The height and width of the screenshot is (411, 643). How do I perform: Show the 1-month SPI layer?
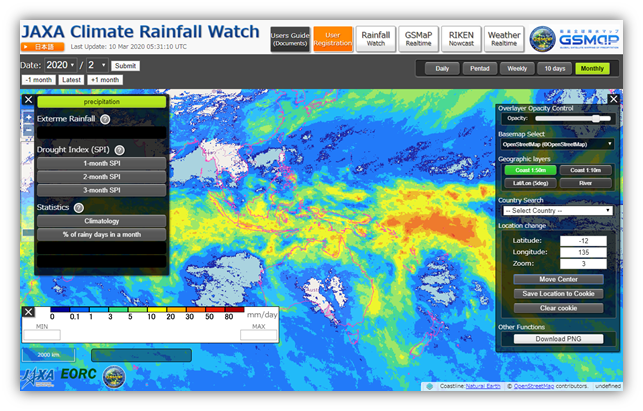coord(102,163)
